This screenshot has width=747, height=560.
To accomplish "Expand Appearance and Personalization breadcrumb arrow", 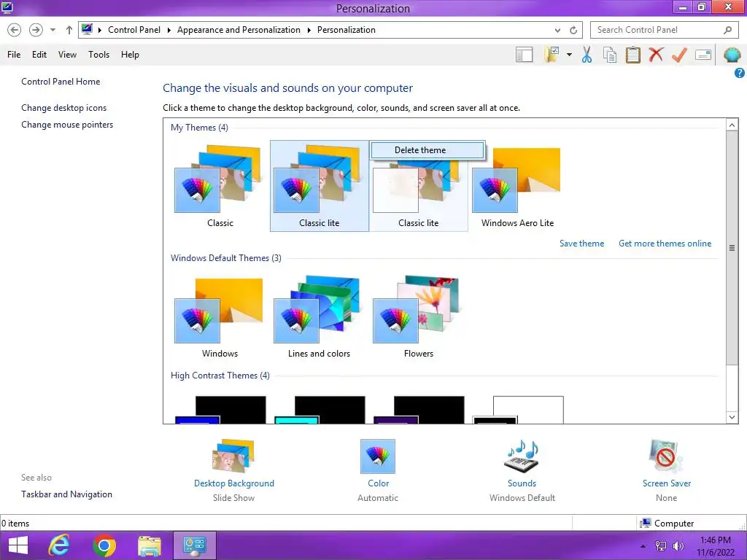I will click(309, 30).
